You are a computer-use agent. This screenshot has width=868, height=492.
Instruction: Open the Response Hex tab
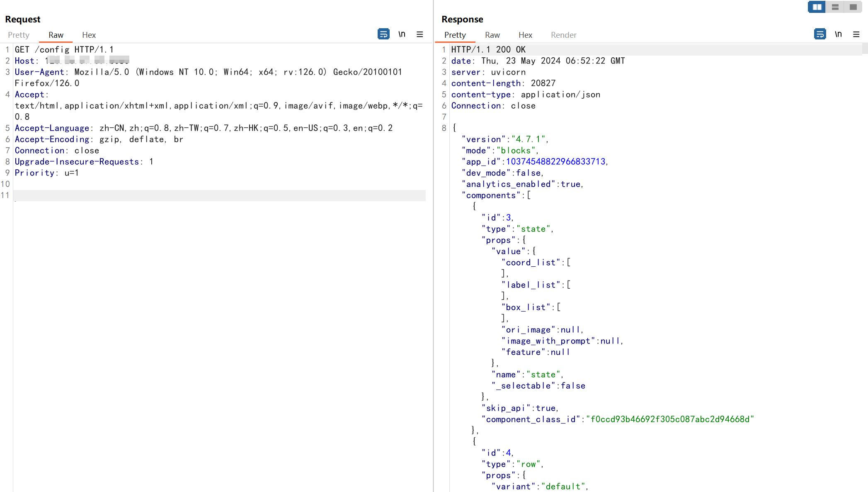pyautogui.click(x=525, y=35)
